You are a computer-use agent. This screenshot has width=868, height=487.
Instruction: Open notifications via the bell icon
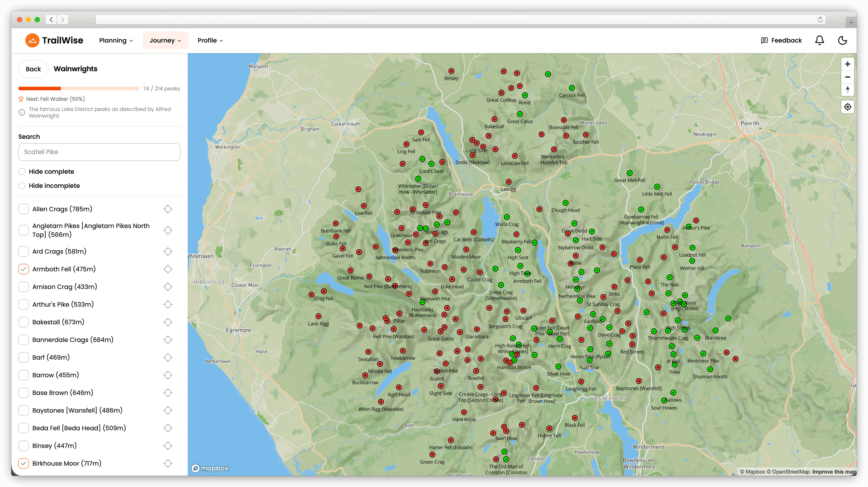tap(820, 40)
